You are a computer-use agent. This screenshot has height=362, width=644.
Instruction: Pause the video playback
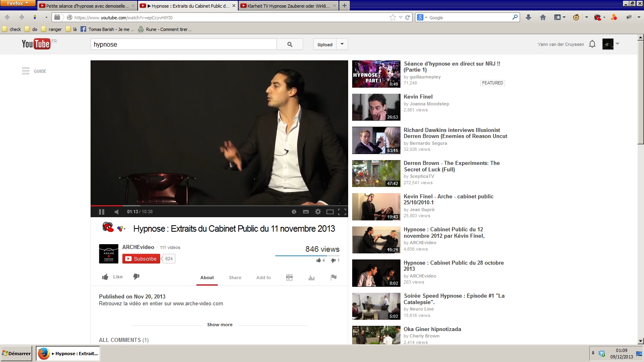101,212
